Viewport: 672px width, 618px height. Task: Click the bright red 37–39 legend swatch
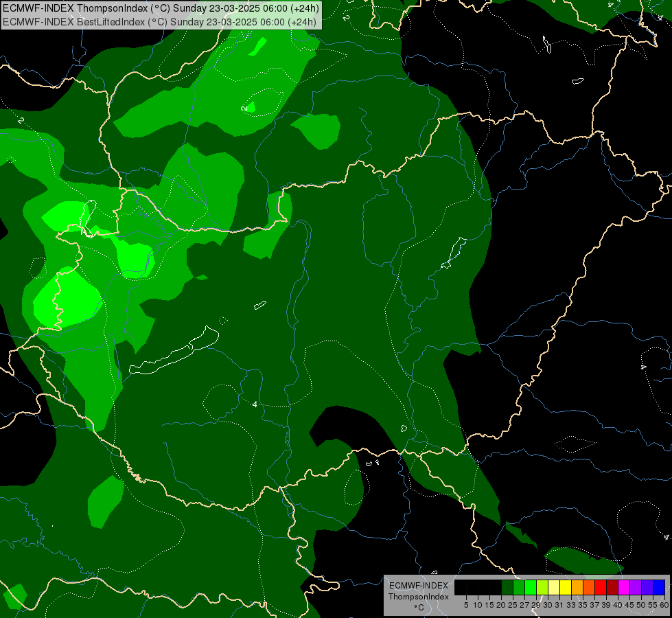pos(601,587)
